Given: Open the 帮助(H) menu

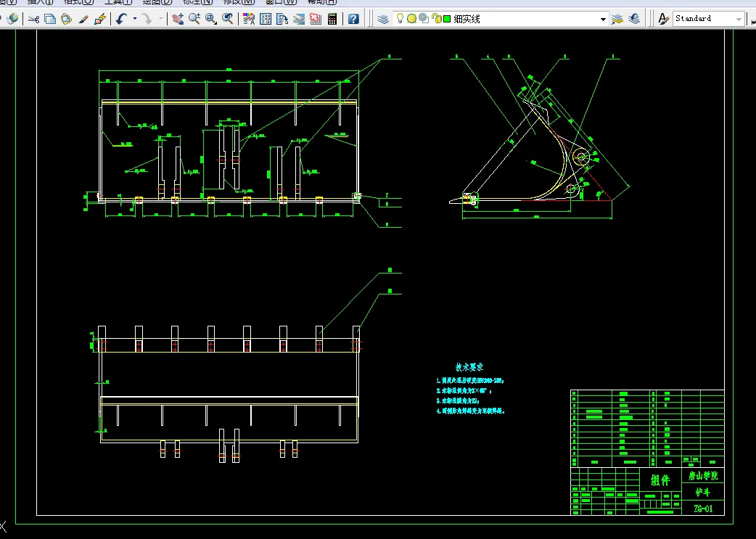Looking at the screenshot, I should coord(322,2).
